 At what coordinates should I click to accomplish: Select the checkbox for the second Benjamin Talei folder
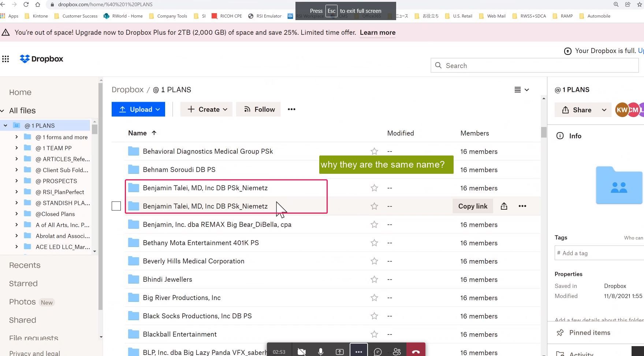tap(116, 206)
